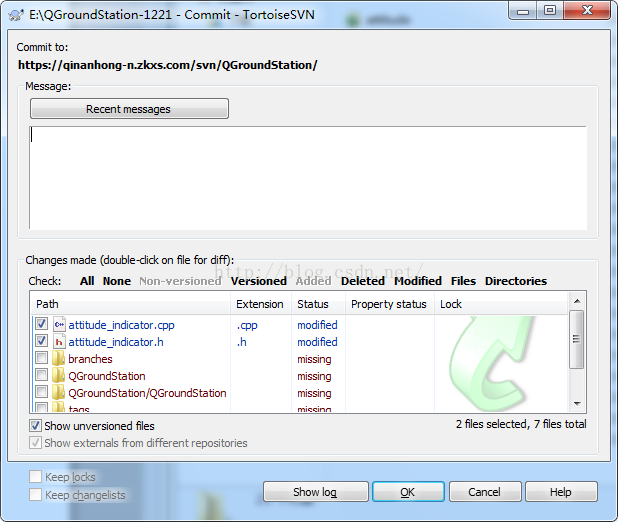Open the Recent messages list

click(x=129, y=109)
